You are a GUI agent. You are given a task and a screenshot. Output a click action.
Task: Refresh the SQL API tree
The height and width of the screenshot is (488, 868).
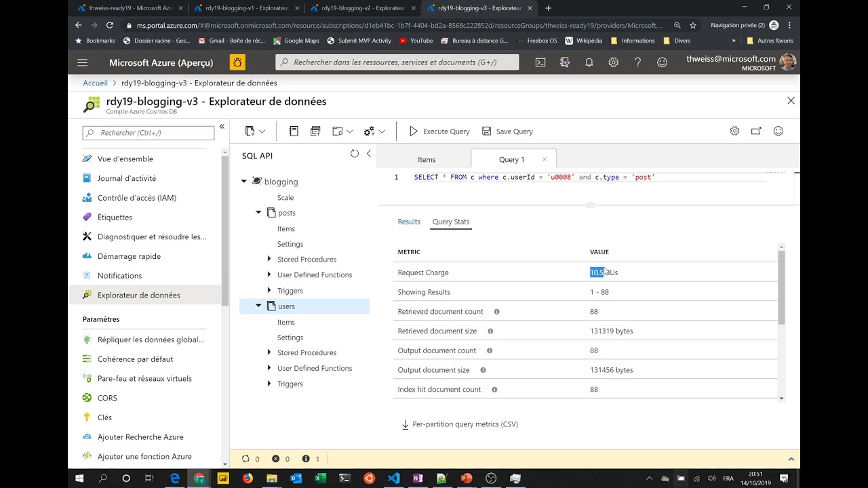coord(355,154)
